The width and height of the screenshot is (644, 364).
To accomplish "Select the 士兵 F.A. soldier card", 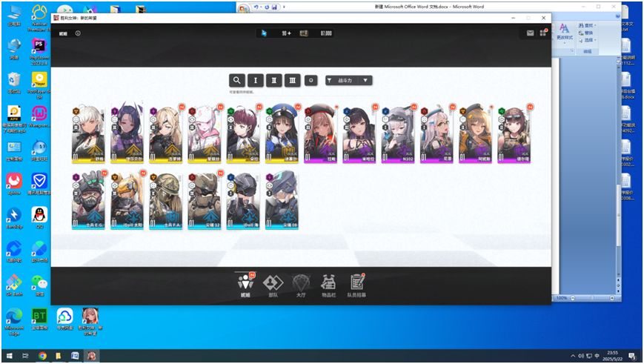I will [165, 200].
